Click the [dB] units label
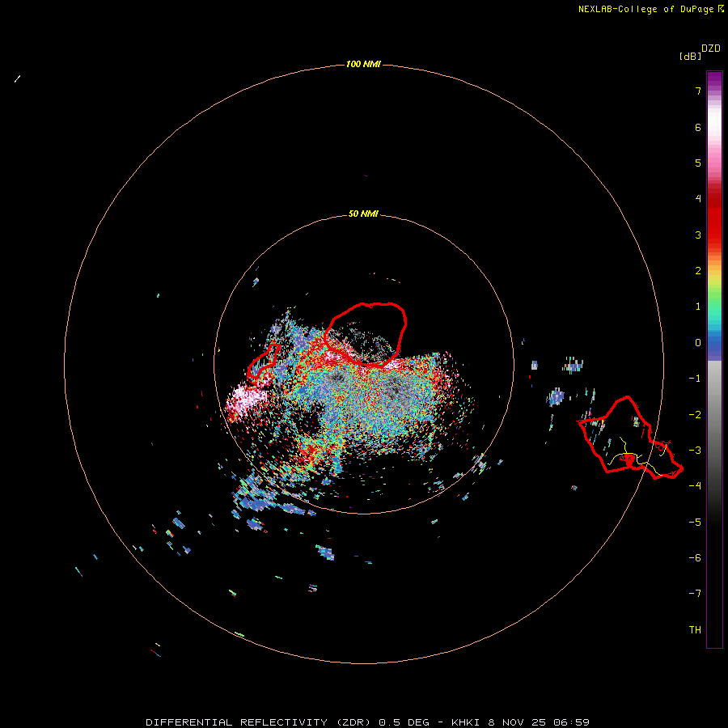 coord(690,56)
